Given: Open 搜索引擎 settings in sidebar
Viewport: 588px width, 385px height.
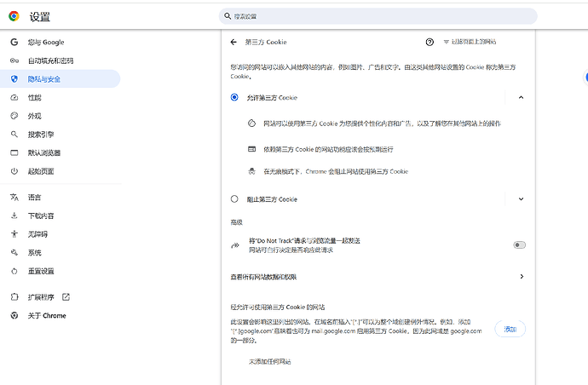Looking at the screenshot, I should [40, 135].
